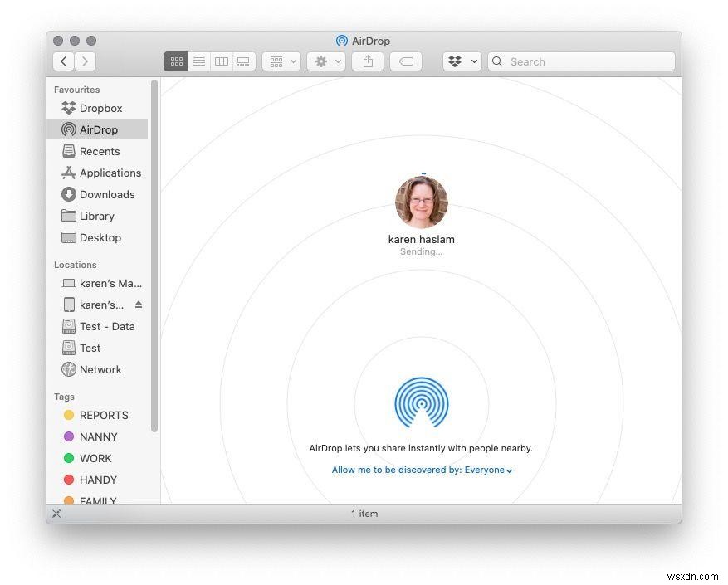Open the Test - Data volume

[x=97, y=326]
